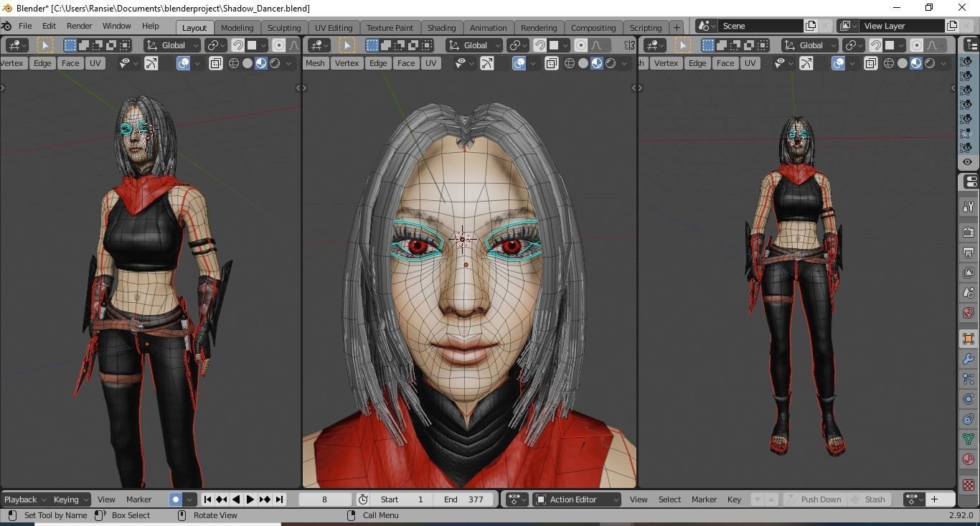Jump to next keyframe

pos(265,499)
